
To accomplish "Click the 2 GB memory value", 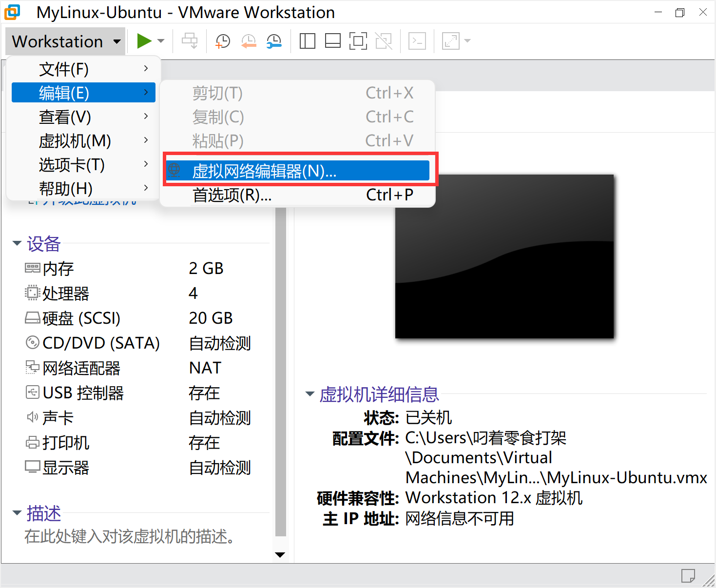I will point(206,268).
